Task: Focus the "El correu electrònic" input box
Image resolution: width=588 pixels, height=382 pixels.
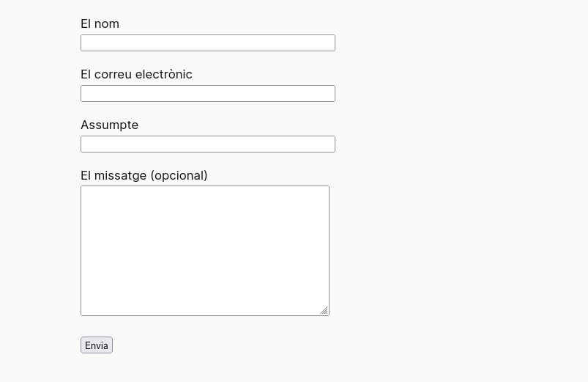Action: (x=207, y=94)
